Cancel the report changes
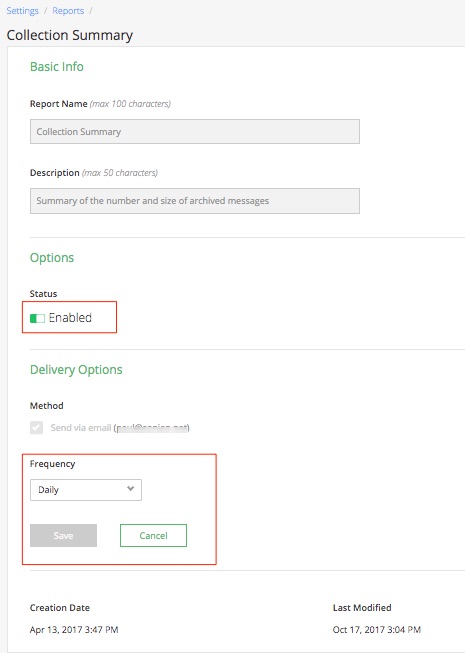The image size is (465, 653). click(x=153, y=536)
